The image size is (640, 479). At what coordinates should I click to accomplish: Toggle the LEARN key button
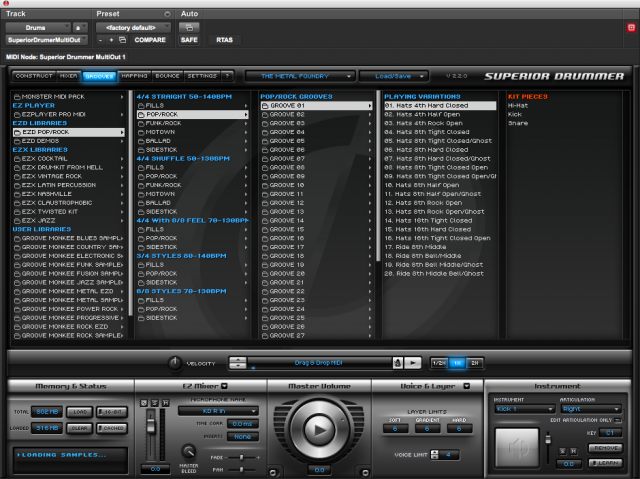point(606,463)
